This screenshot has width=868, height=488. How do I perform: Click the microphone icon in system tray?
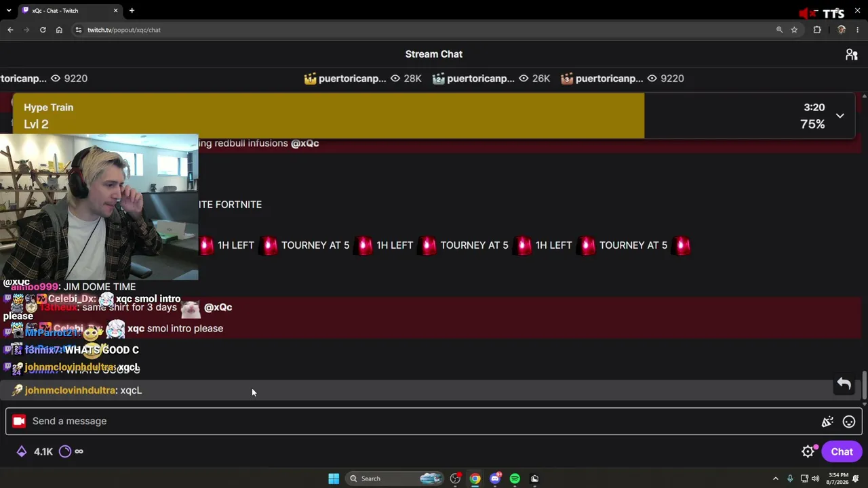pos(790,479)
